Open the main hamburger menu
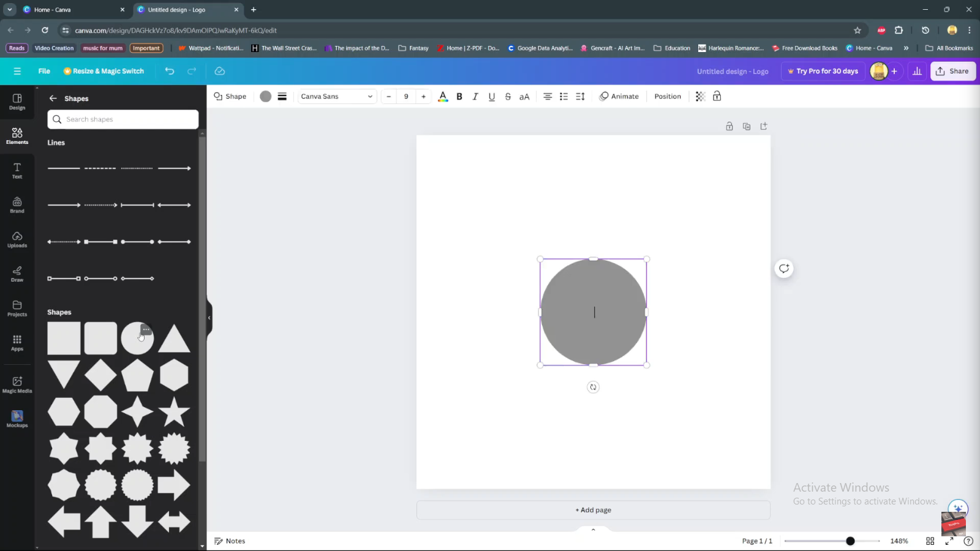 pos(17,71)
